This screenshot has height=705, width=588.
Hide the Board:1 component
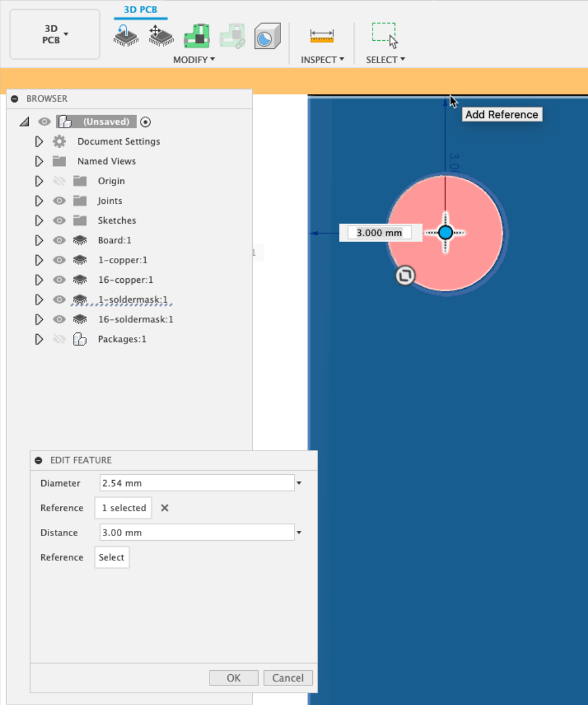[x=60, y=240]
